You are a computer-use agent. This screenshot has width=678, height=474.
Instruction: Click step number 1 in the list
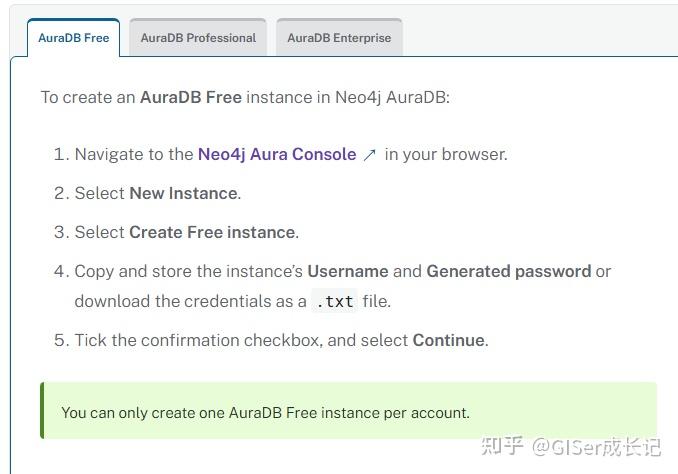(x=61, y=154)
